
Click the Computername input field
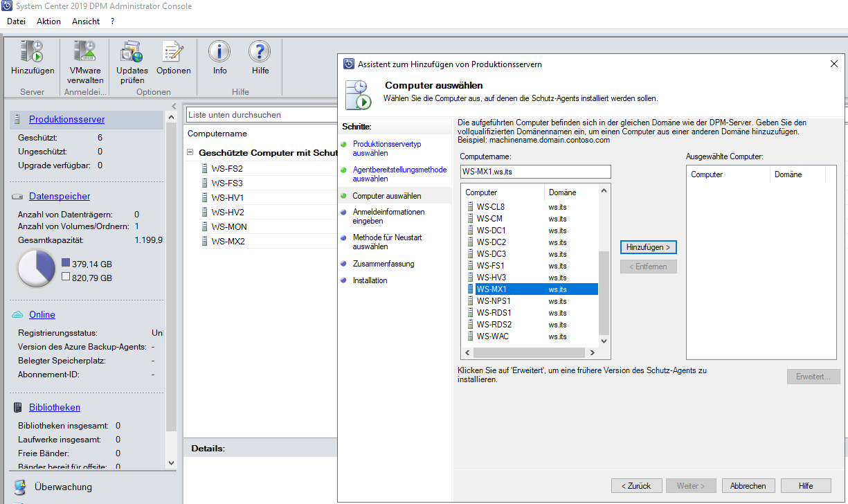point(535,172)
